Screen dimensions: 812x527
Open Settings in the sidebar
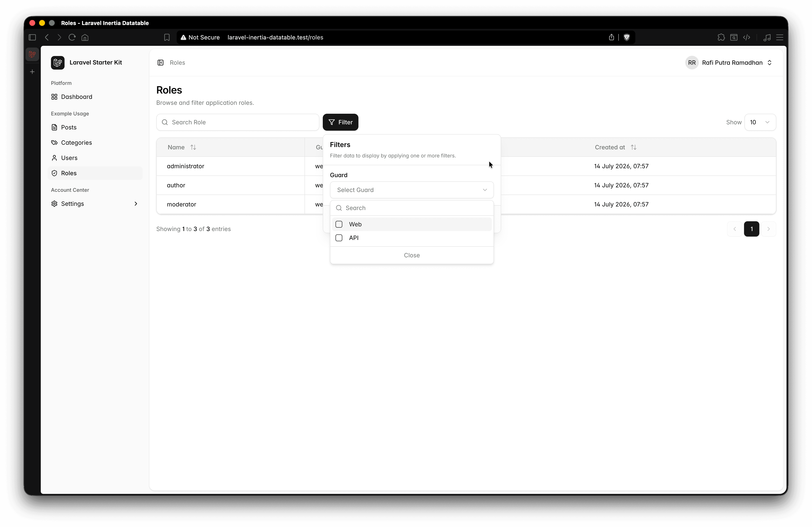[95, 203]
